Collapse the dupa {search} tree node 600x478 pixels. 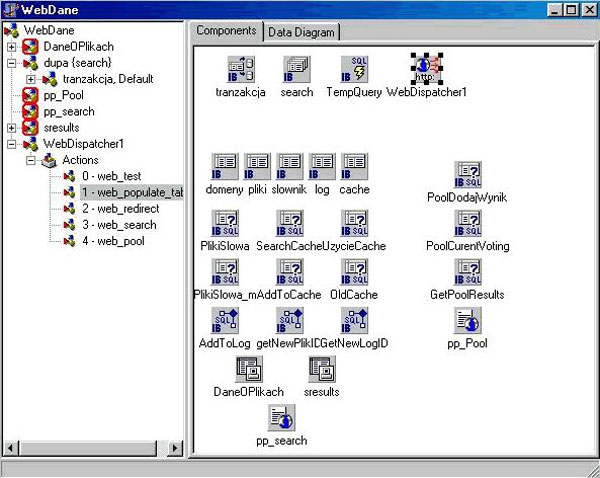[x=11, y=63]
